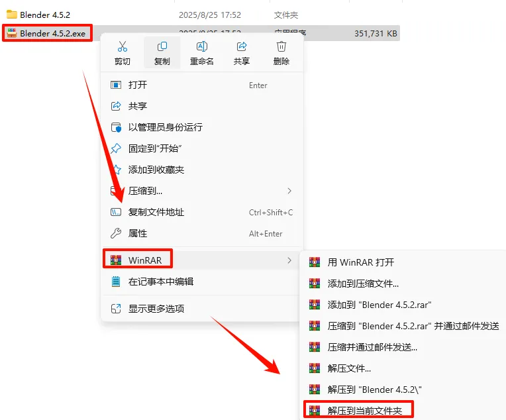Expand the 压缩到... submenu arrow

[x=289, y=191]
